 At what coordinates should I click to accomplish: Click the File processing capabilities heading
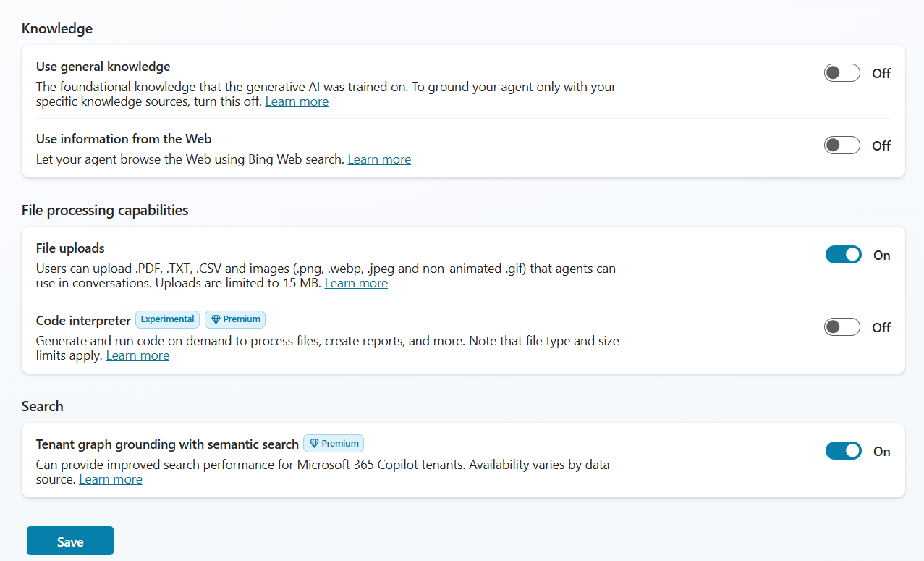click(105, 211)
